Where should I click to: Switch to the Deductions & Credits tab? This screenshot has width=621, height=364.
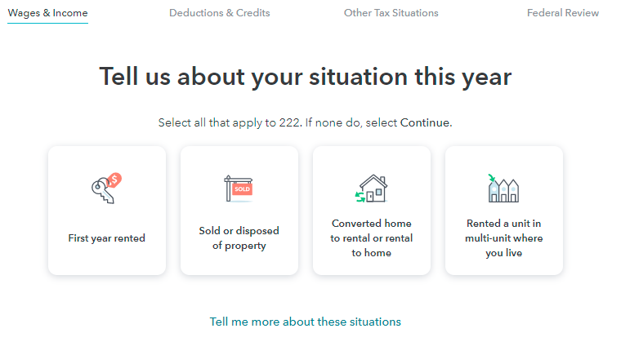(219, 13)
